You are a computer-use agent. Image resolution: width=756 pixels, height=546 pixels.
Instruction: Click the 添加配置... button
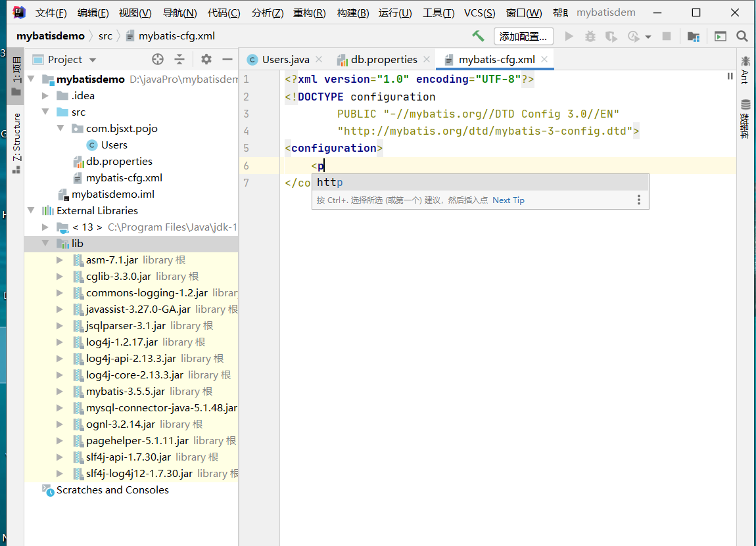coord(523,37)
